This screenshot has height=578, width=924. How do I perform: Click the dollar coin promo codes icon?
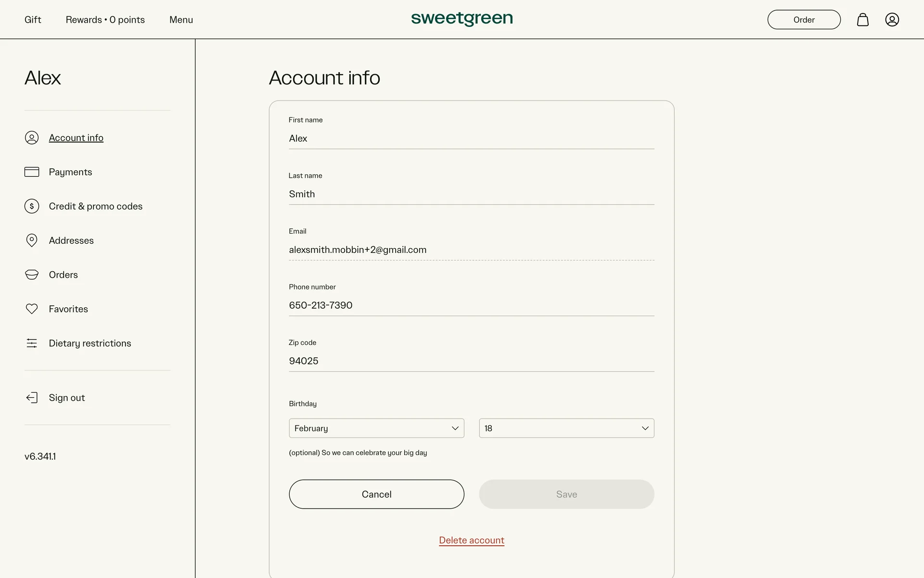point(32,206)
